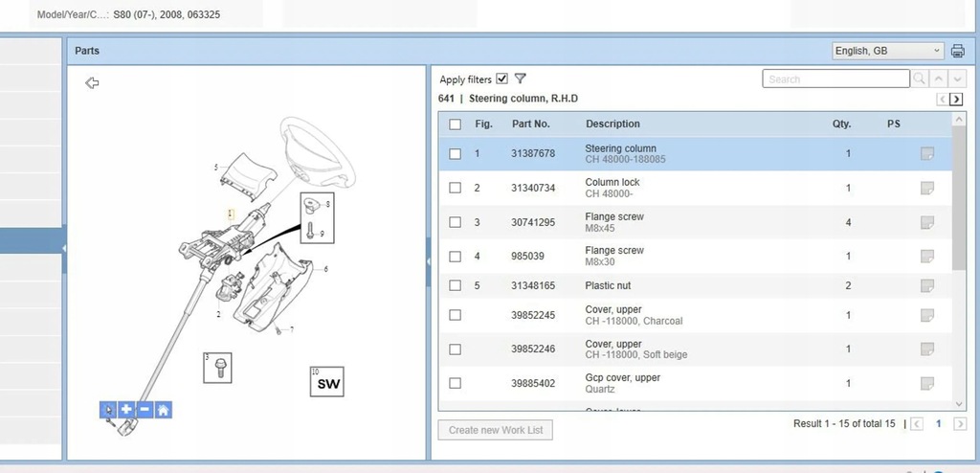The width and height of the screenshot is (980, 473).
Task: Select part number 30741295 cell
Action: click(x=533, y=222)
